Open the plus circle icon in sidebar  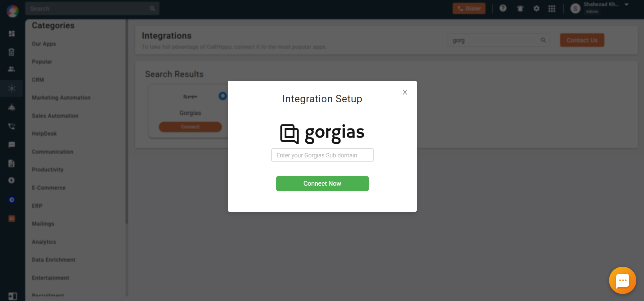[x=12, y=180]
